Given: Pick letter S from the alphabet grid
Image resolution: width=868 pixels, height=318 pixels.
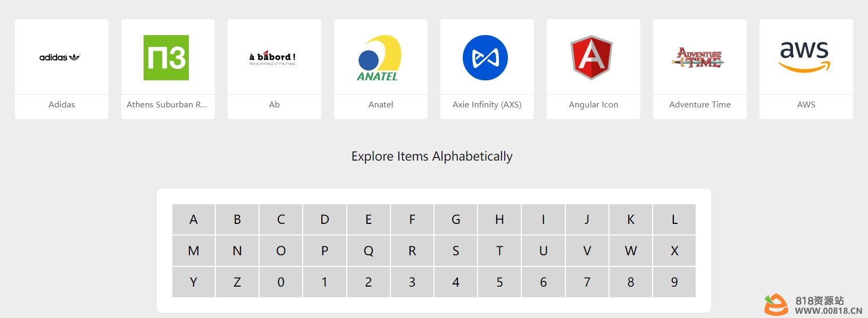Looking at the screenshot, I should point(456,250).
